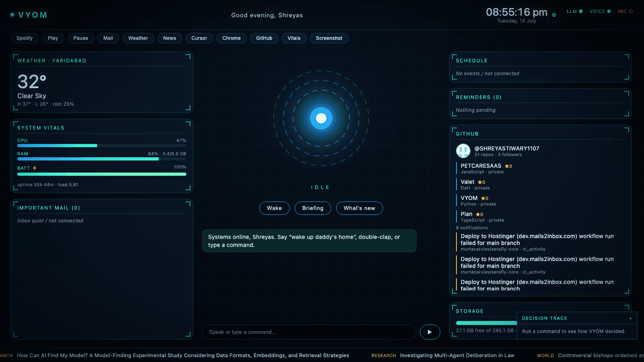Click the 31 repos · 3 followers text
The width and height of the screenshot is (644, 362).
pos(498,155)
